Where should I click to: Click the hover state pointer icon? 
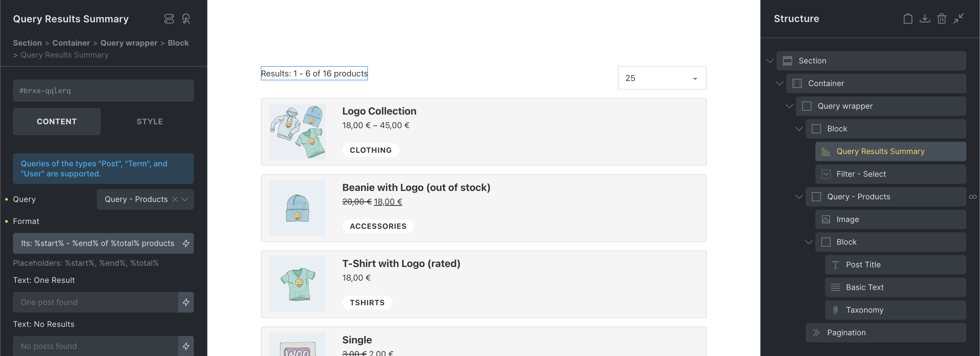point(186,19)
